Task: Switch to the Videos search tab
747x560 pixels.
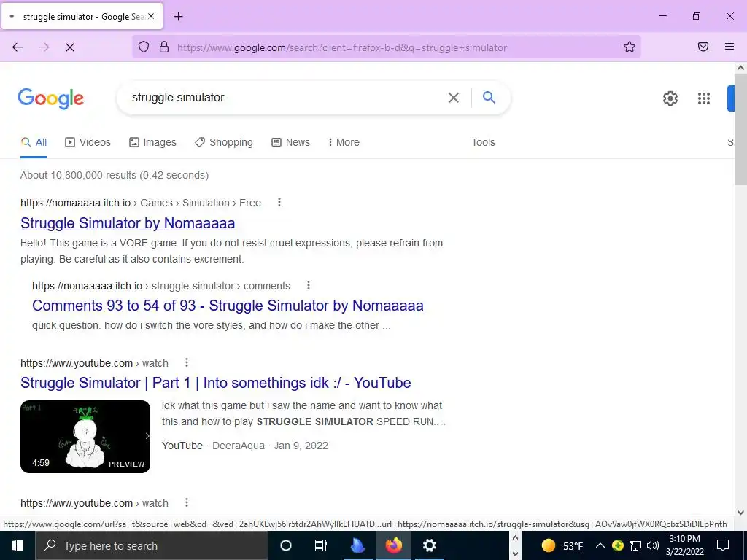Action: pyautogui.click(x=88, y=142)
